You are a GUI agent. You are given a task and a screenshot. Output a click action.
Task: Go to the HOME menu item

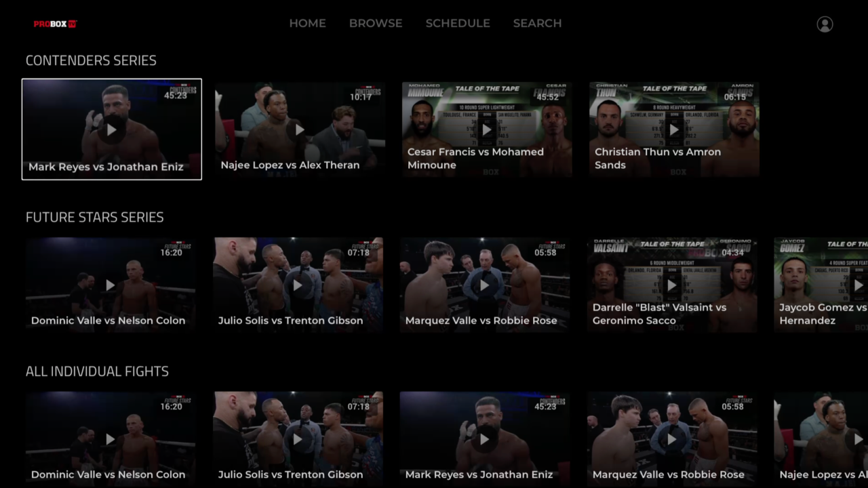click(x=307, y=23)
